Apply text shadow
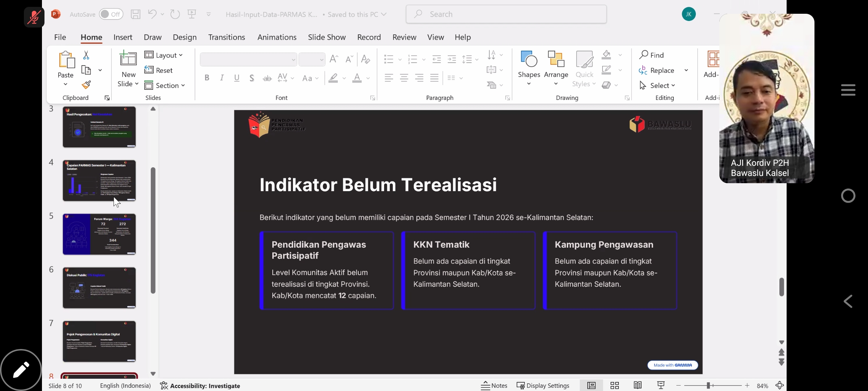 (x=252, y=78)
